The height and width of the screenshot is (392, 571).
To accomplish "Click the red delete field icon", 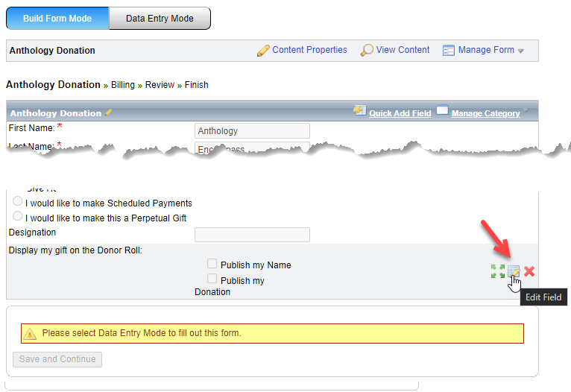I will point(529,271).
